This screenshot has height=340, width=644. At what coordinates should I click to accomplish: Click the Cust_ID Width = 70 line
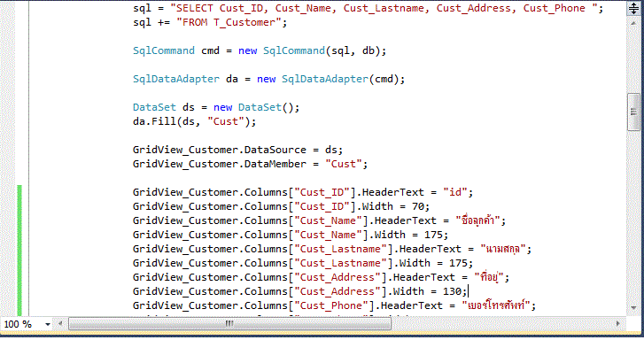click(x=281, y=206)
